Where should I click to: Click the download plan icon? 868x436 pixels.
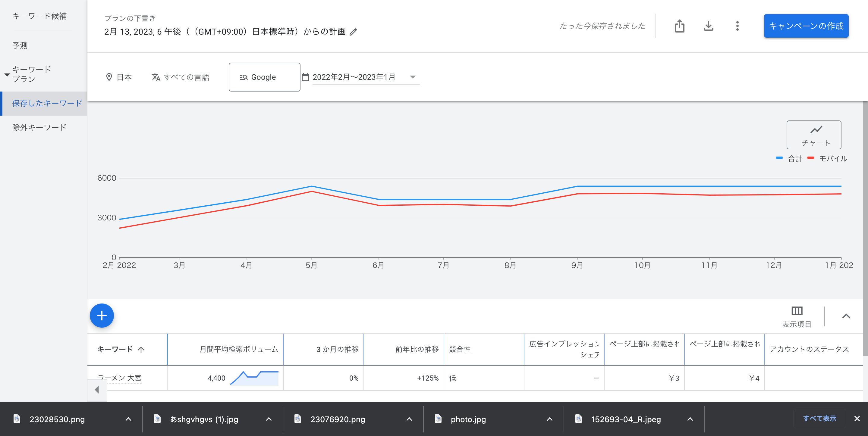tap(708, 26)
